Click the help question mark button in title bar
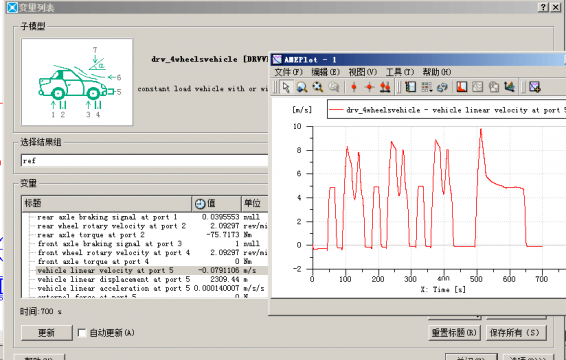The width and height of the screenshot is (566, 360). (543, 7)
